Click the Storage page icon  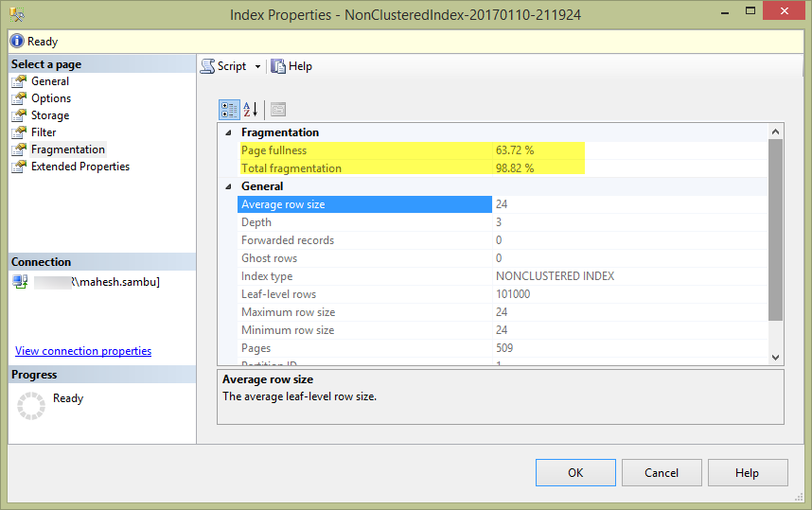tap(19, 115)
